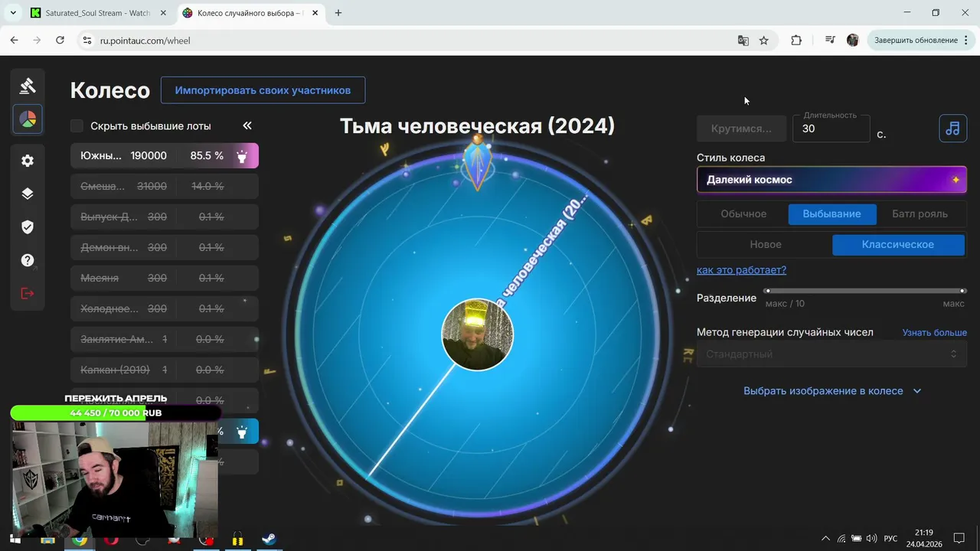Click the wheel center avatar image
The height and width of the screenshot is (551, 980).
pyautogui.click(x=477, y=334)
